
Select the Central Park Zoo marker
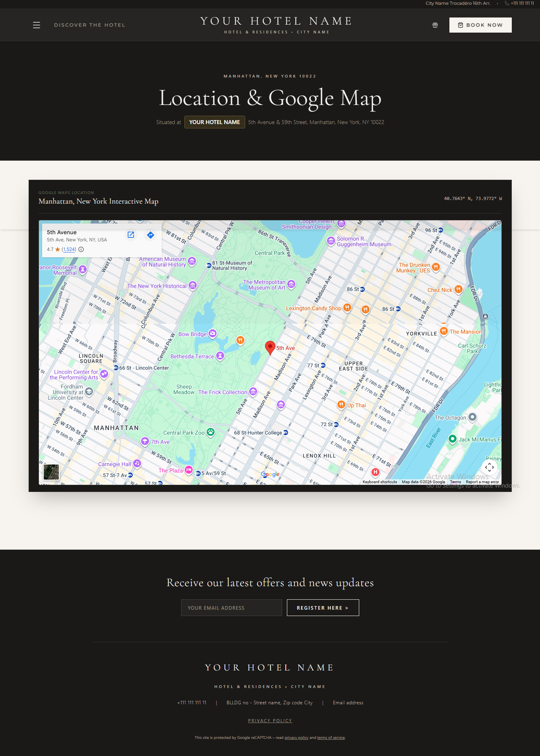[x=211, y=432]
